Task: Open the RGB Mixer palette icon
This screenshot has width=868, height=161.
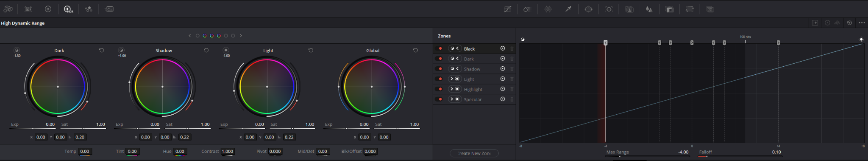Action: pos(89,9)
